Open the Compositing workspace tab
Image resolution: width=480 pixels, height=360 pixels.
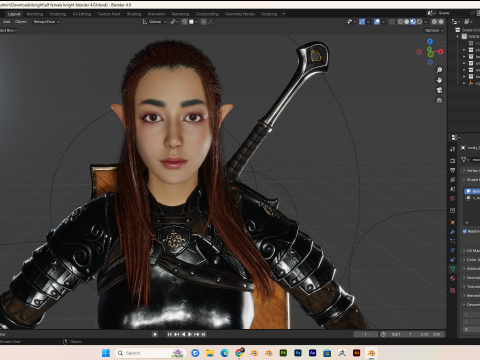point(207,14)
